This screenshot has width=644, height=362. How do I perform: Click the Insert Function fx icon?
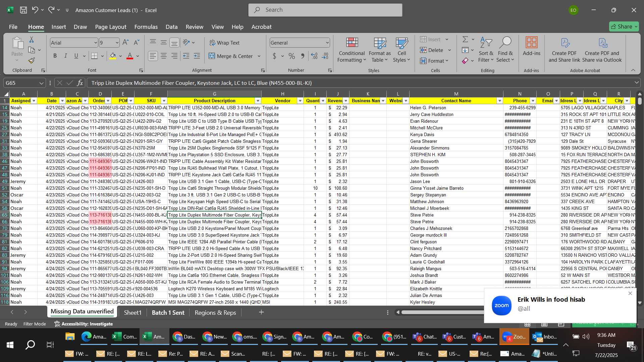pyautogui.click(x=80, y=83)
